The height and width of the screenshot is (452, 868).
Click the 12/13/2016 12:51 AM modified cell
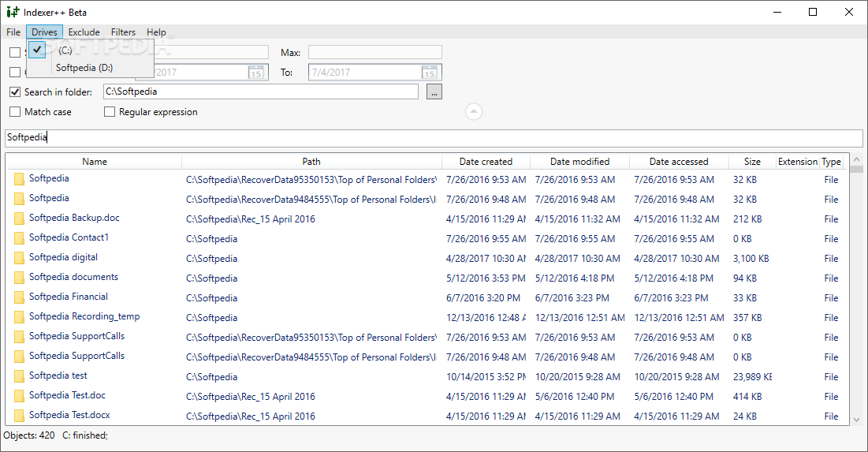click(579, 317)
